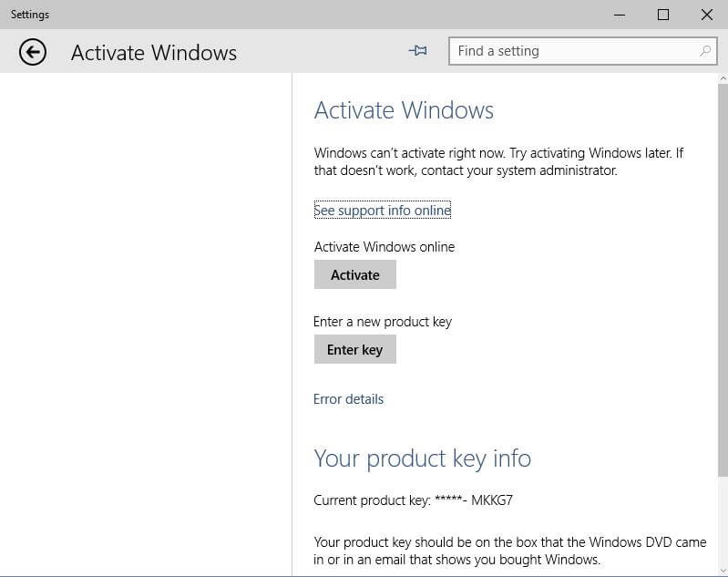Viewport: 728px width, 577px height.
Task: Click the Enter key button
Action: pos(355,349)
